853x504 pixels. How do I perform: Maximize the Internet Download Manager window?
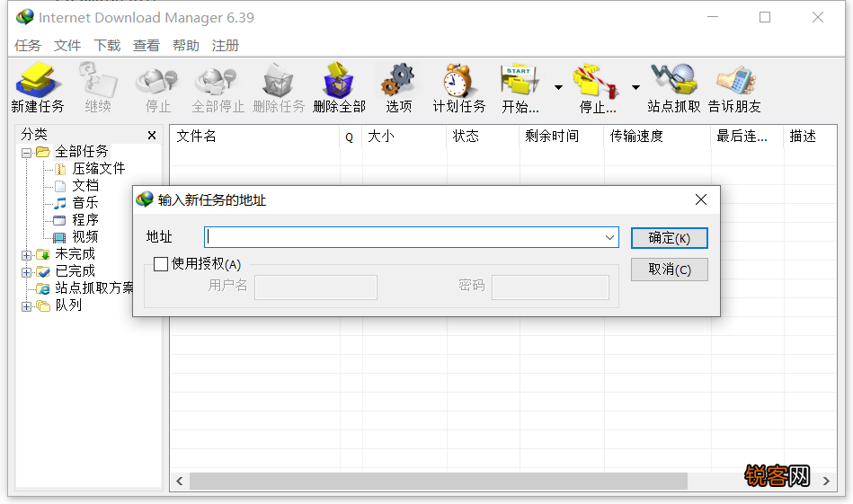pos(765,17)
